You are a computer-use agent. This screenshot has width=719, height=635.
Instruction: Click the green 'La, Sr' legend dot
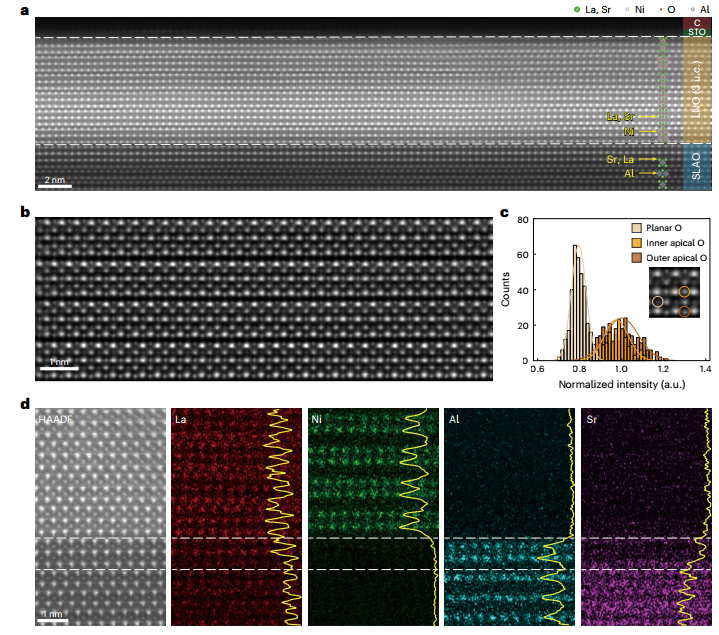pyautogui.click(x=577, y=9)
